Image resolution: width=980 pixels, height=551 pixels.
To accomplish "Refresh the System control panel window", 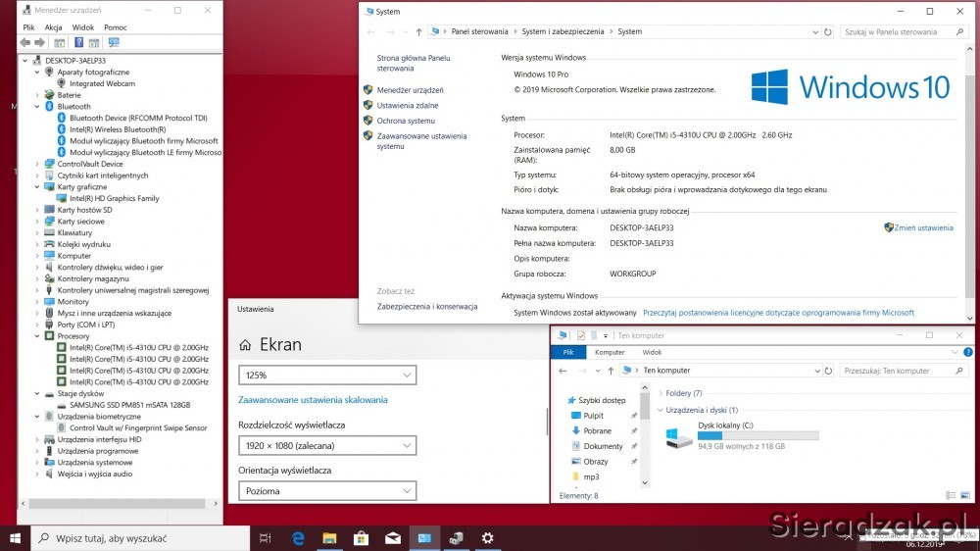I will point(827,32).
